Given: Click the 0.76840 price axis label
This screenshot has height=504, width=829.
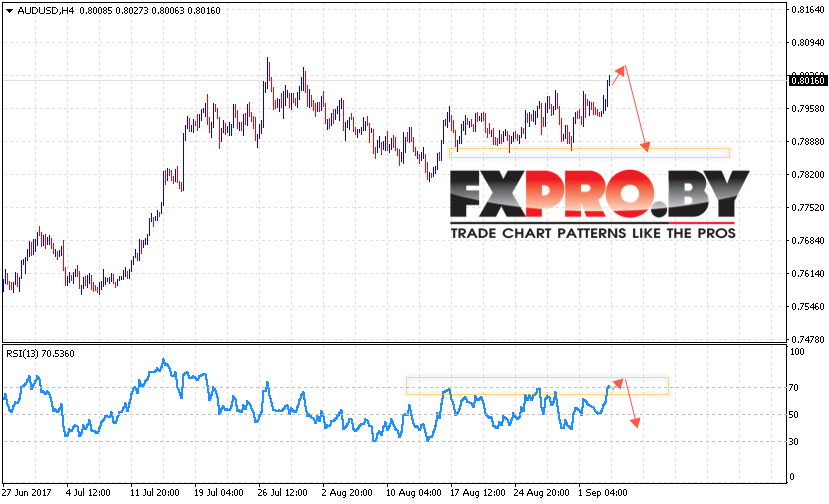Looking at the screenshot, I should pyautogui.click(x=808, y=241).
